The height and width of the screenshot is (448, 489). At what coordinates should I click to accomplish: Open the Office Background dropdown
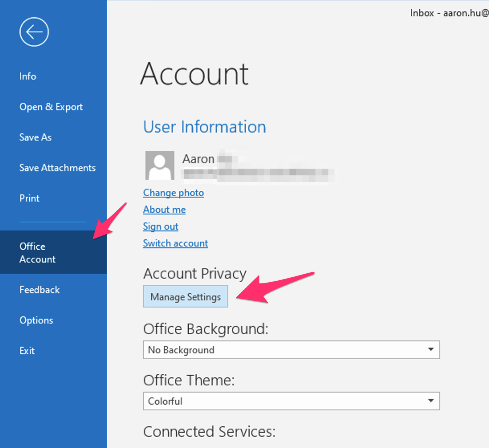tap(431, 350)
